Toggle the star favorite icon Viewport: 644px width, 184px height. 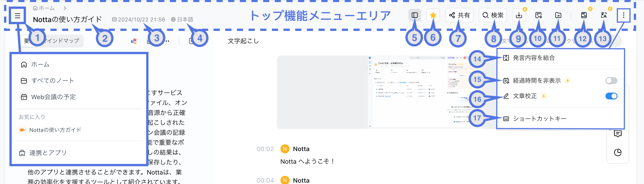[x=433, y=15]
